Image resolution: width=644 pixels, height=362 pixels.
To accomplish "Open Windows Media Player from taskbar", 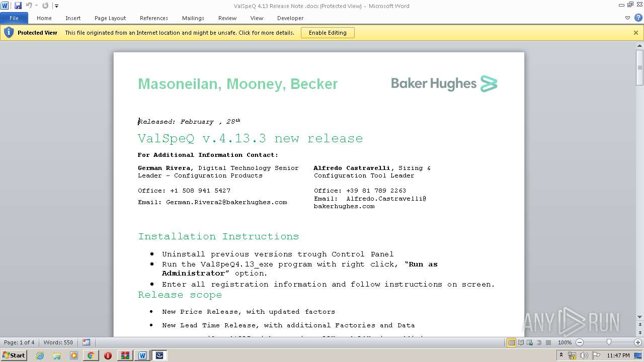I will (x=74, y=355).
